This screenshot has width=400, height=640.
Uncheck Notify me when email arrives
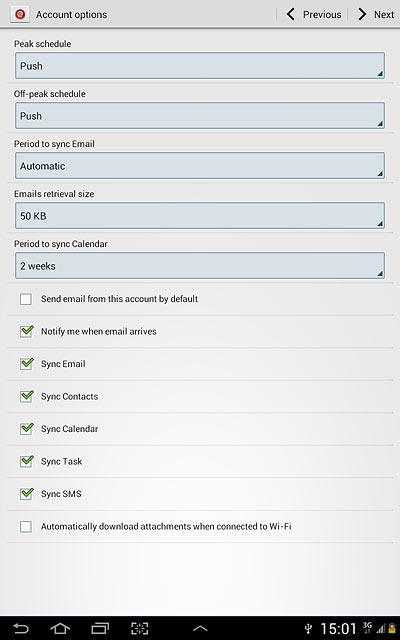tap(26, 331)
